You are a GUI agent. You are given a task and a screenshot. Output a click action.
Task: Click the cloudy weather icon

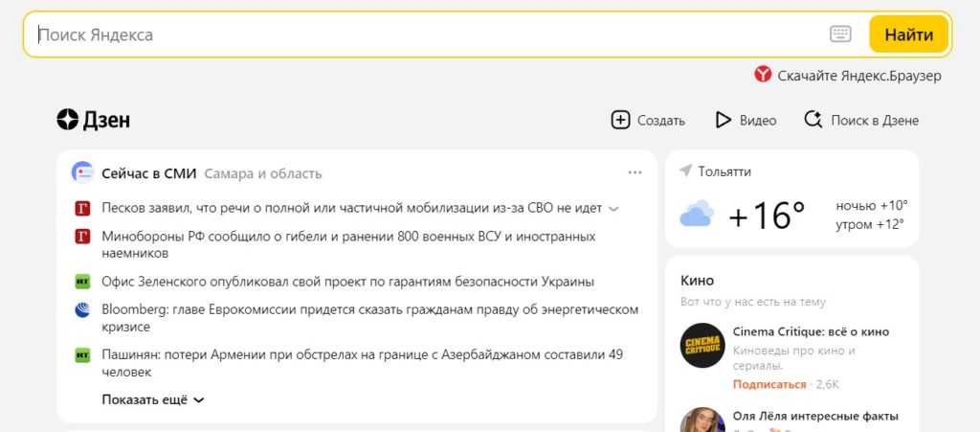(696, 216)
